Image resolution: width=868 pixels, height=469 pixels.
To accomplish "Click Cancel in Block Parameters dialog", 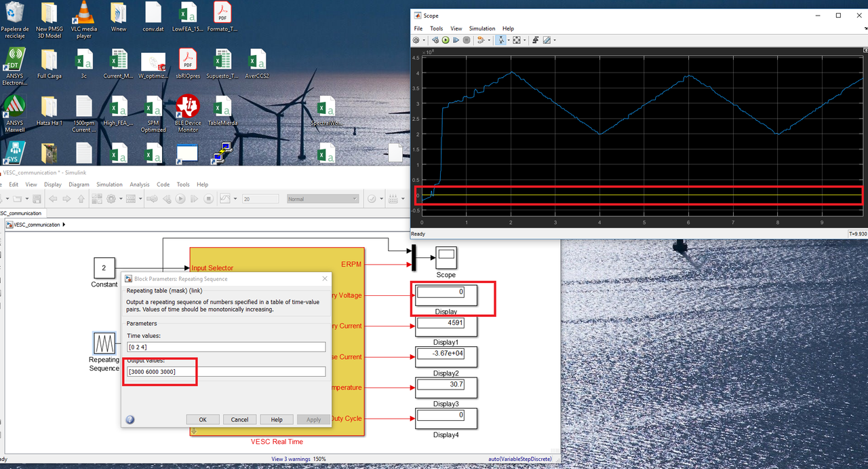I will [239, 419].
